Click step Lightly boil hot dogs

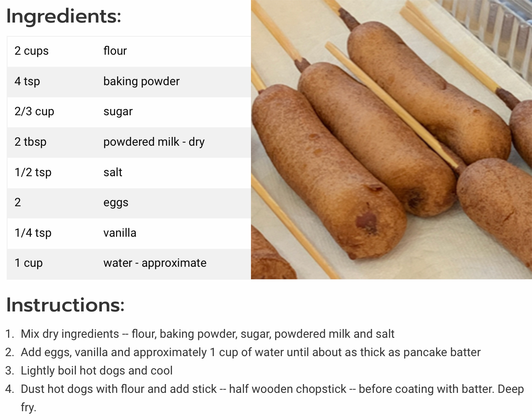pos(96,371)
